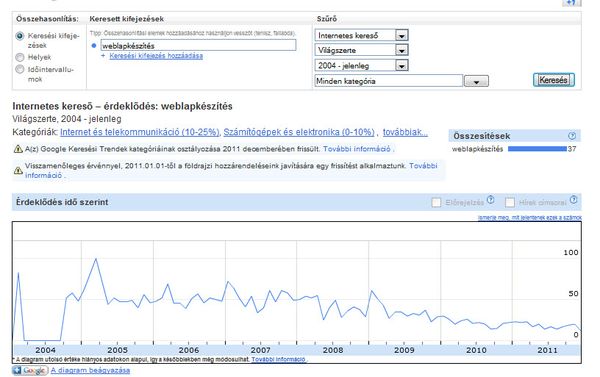Click the Google gadget icon
The height and width of the screenshot is (377, 600).
pyautogui.click(x=30, y=370)
